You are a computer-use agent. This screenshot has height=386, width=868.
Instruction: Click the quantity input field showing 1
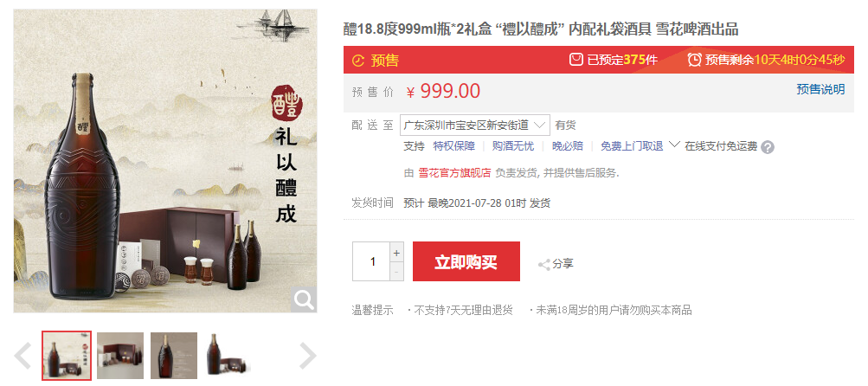tap(371, 261)
